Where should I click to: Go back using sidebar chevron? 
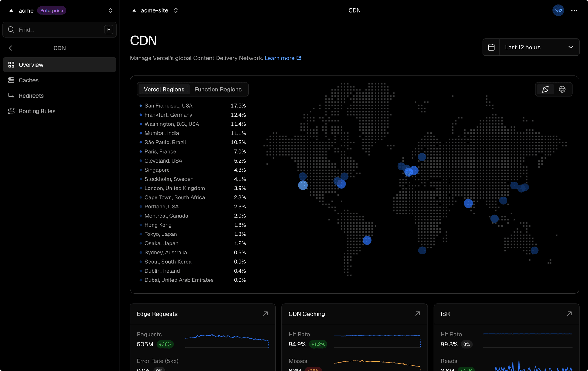11,48
